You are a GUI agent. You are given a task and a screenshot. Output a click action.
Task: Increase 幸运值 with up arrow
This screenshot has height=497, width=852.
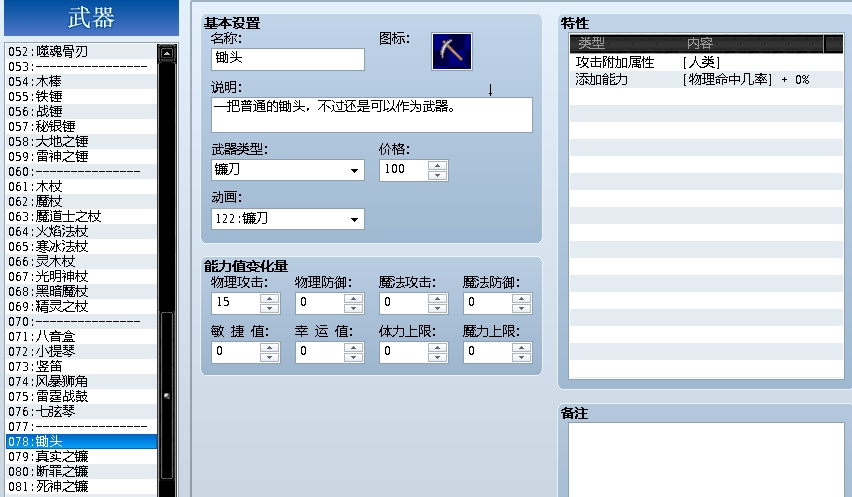pyautogui.click(x=353, y=347)
